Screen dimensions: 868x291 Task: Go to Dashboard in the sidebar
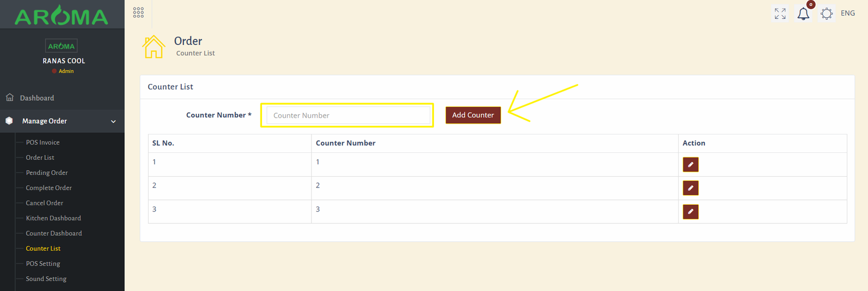coord(37,98)
